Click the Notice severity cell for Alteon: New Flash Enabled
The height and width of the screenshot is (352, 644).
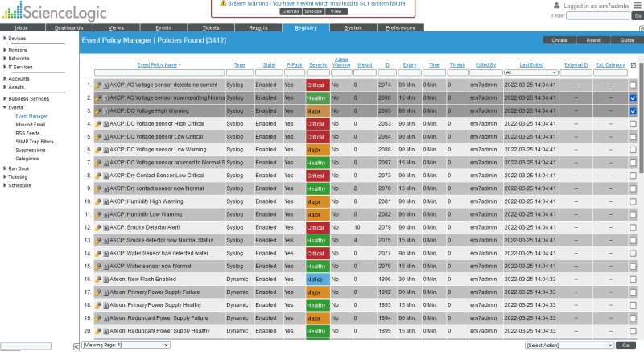(x=318, y=280)
